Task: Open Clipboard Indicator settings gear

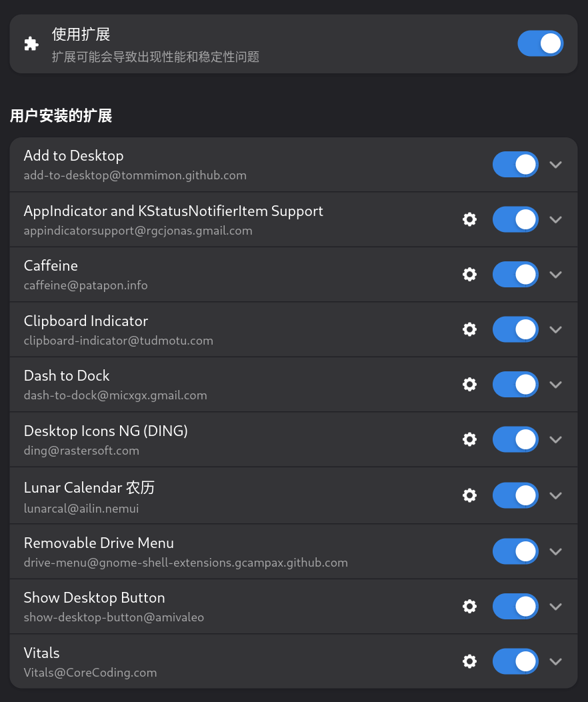Action: click(x=469, y=329)
